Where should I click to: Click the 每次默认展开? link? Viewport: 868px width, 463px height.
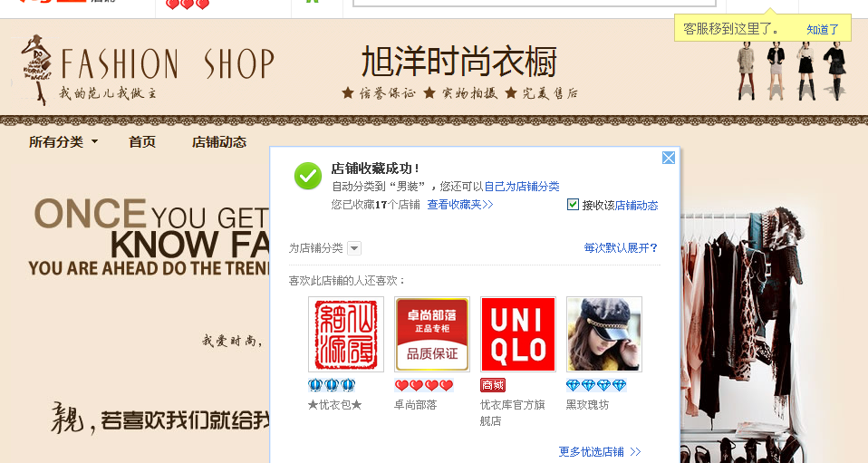622,247
